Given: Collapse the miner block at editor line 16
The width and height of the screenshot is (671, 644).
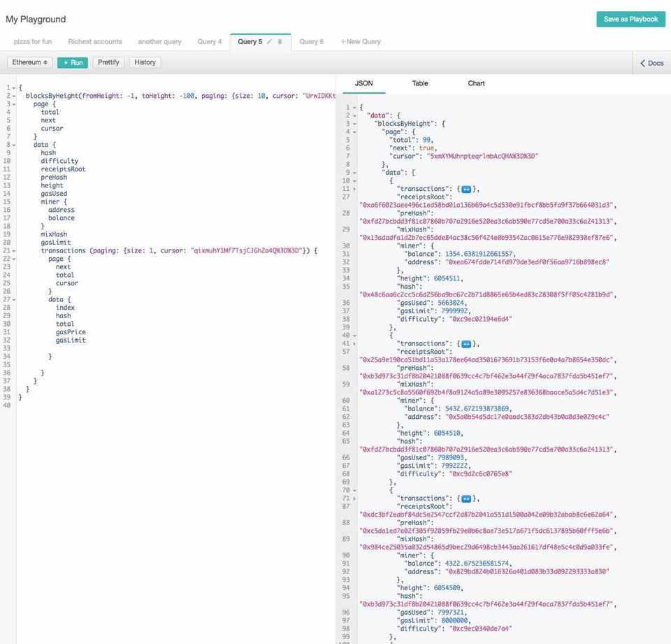Looking at the screenshot, I should [x=13, y=202].
